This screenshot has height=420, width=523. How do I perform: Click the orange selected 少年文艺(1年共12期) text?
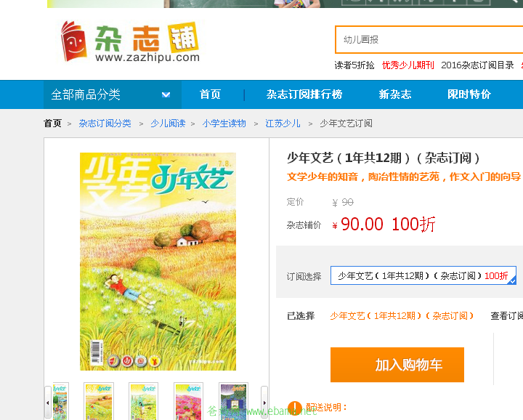tap(402, 315)
